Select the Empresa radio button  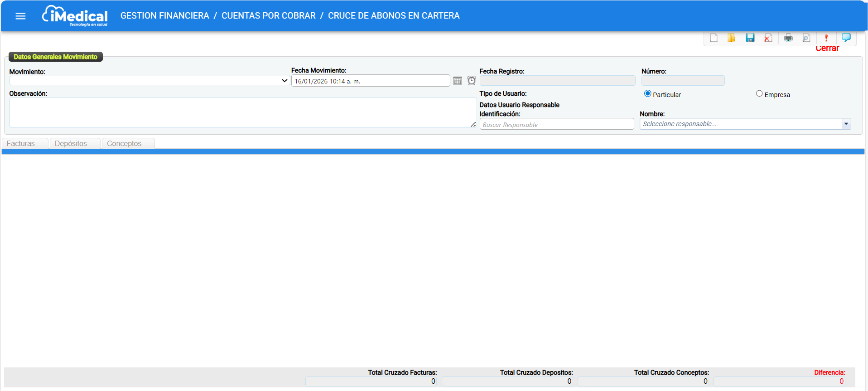pyautogui.click(x=759, y=93)
